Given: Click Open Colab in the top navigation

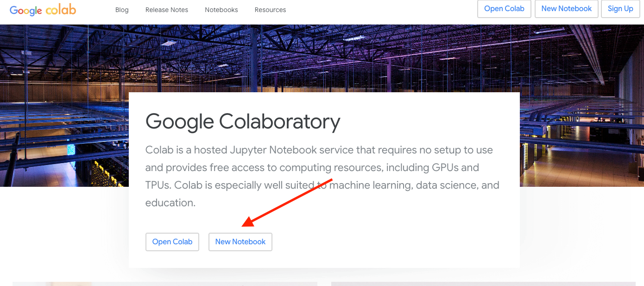Looking at the screenshot, I should tap(504, 8).
